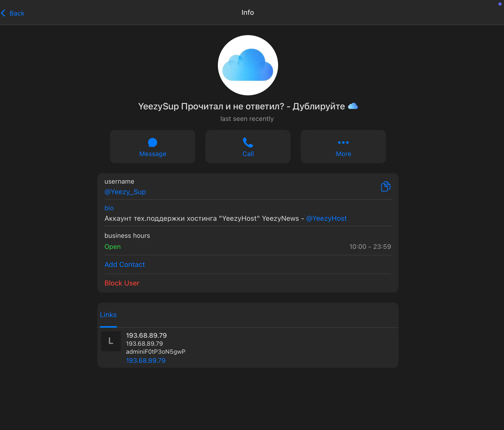Select the Links tab
This screenshot has width=504, height=430.
coord(108,315)
